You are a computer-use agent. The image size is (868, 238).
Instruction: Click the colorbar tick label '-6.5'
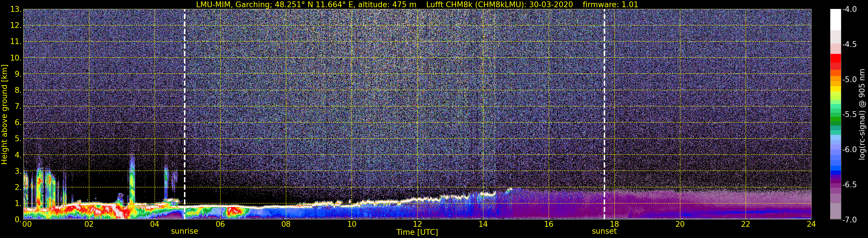(850, 185)
